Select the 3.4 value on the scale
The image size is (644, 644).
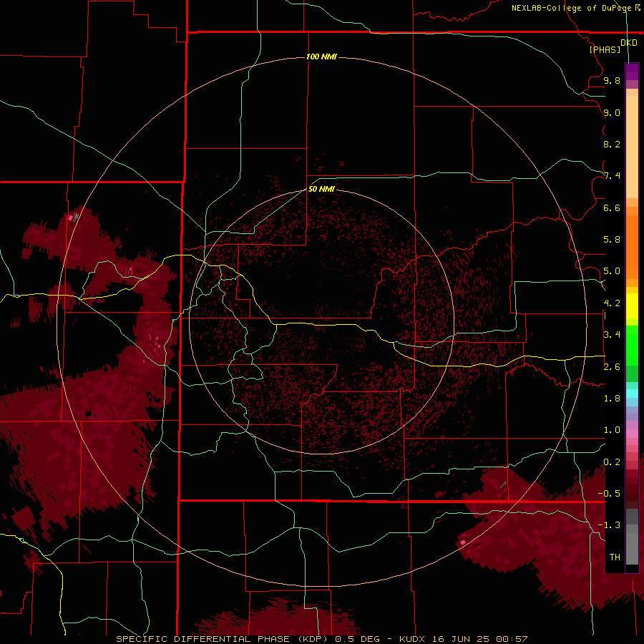click(612, 335)
